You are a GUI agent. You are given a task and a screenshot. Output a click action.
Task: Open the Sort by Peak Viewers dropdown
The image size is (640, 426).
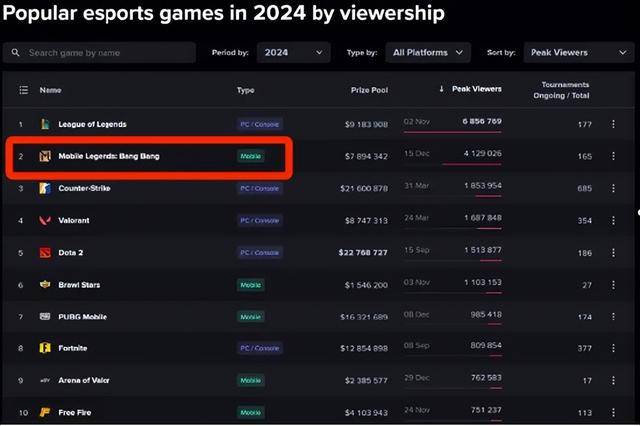coord(579,53)
